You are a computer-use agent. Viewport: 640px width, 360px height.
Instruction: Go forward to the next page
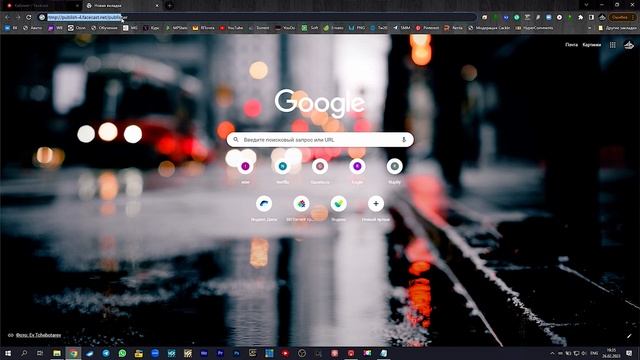click(18, 17)
